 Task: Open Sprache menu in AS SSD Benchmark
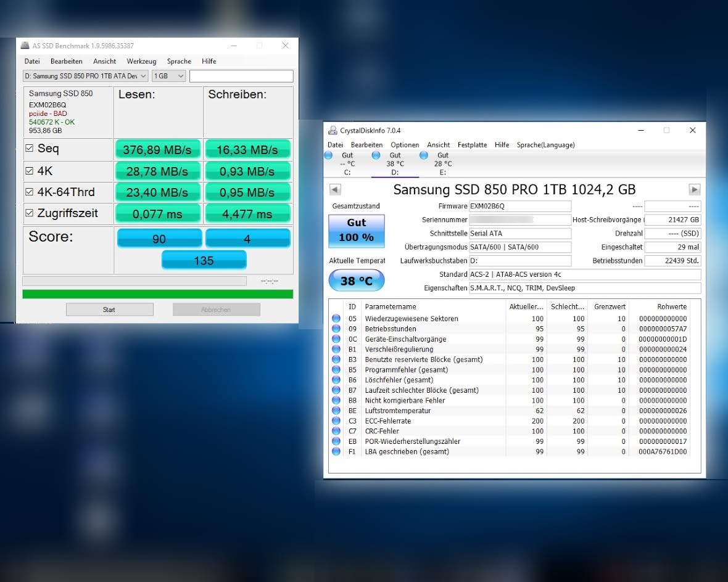pyautogui.click(x=179, y=61)
